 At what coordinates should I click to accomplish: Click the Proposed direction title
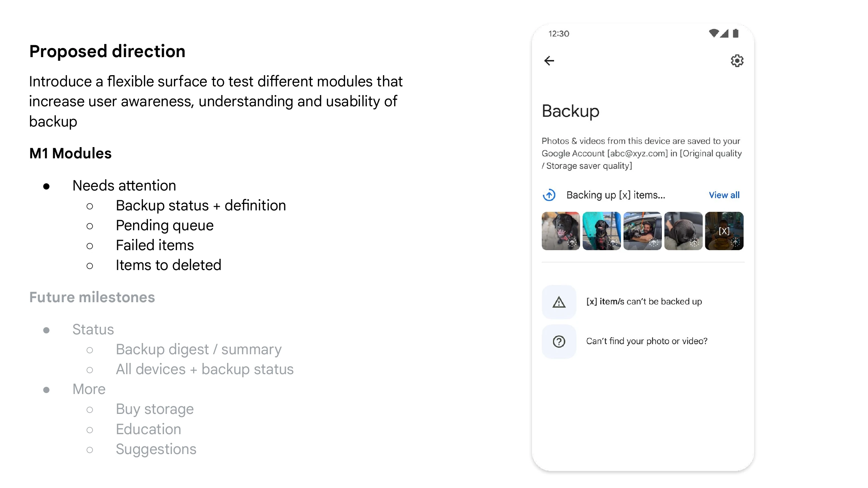[x=107, y=51]
